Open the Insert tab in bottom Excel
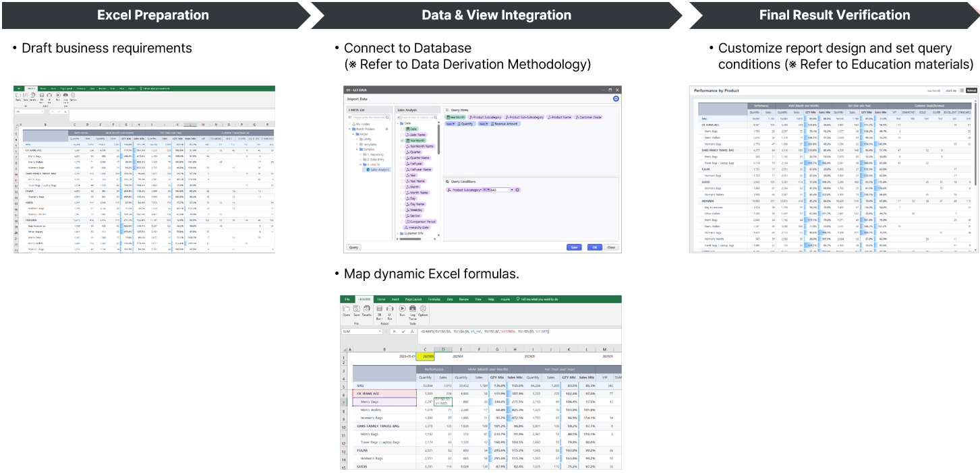This screenshot has height=473, width=980. 395,299
